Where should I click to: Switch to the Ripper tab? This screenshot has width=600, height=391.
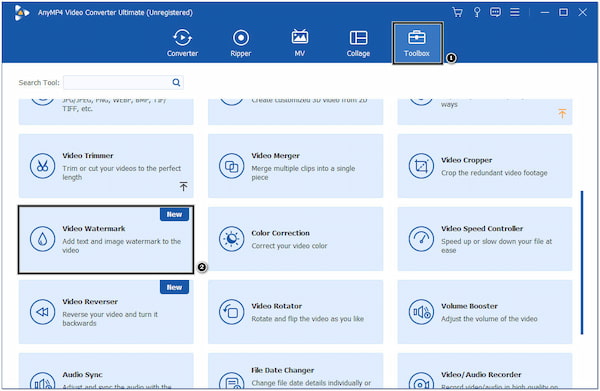pos(241,43)
